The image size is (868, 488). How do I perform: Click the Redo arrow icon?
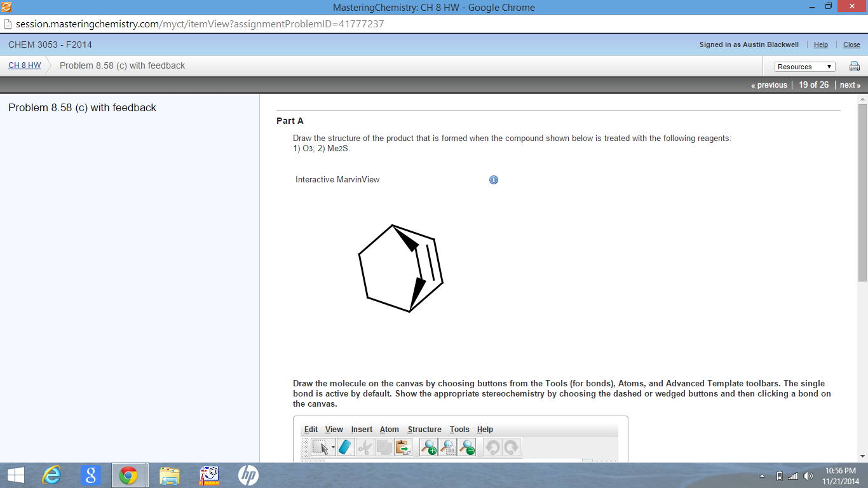(x=512, y=447)
